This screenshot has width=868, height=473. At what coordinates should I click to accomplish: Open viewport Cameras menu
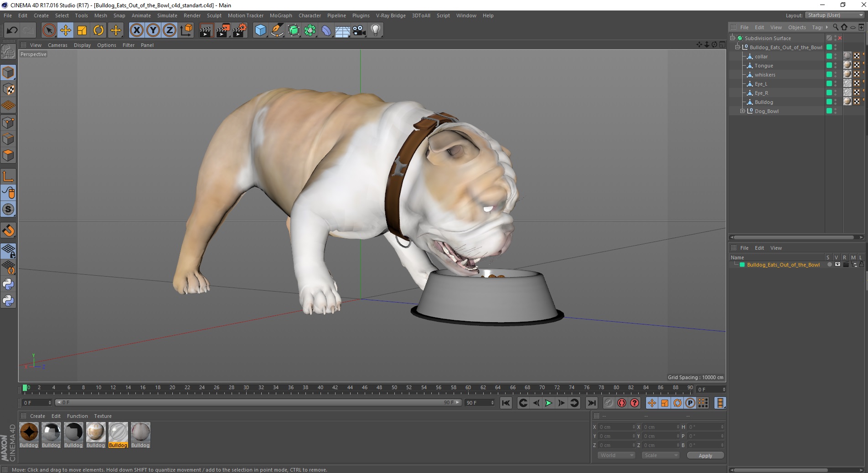coord(57,45)
